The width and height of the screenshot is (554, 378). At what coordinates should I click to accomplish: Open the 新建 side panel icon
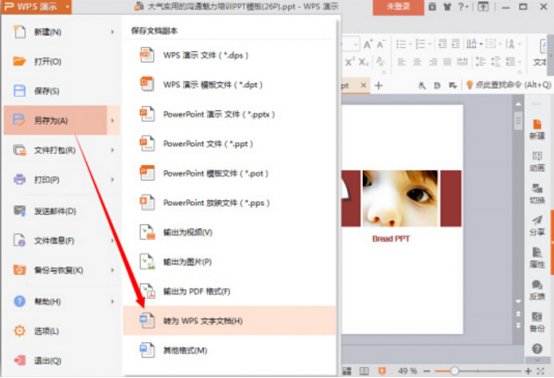(x=537, y=129)
